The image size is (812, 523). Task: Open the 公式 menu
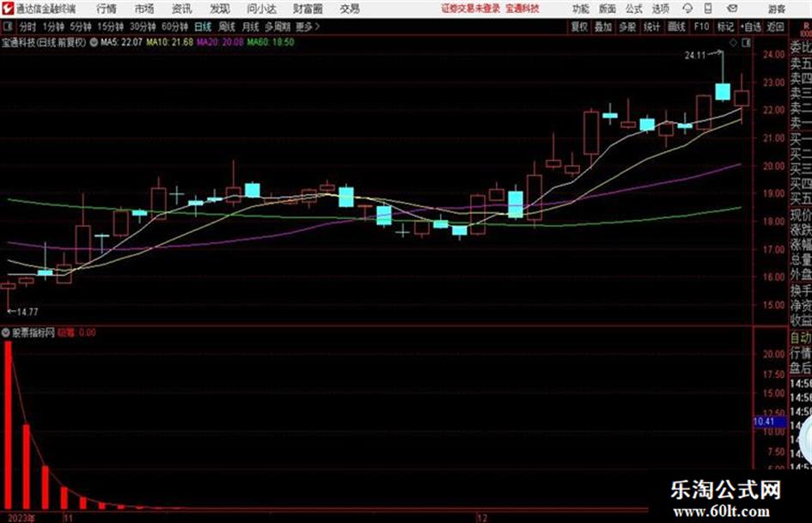coord(634,9)
